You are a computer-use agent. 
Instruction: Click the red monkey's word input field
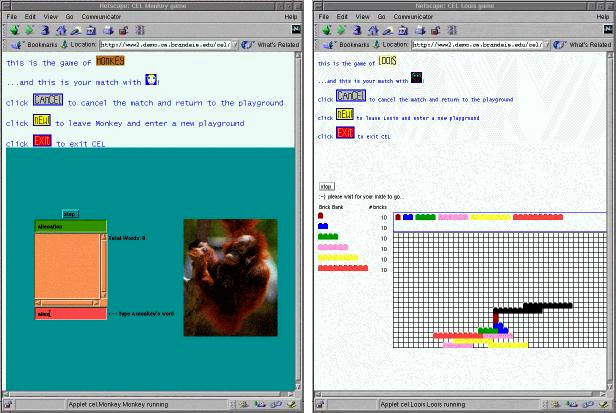click(69, 314)
